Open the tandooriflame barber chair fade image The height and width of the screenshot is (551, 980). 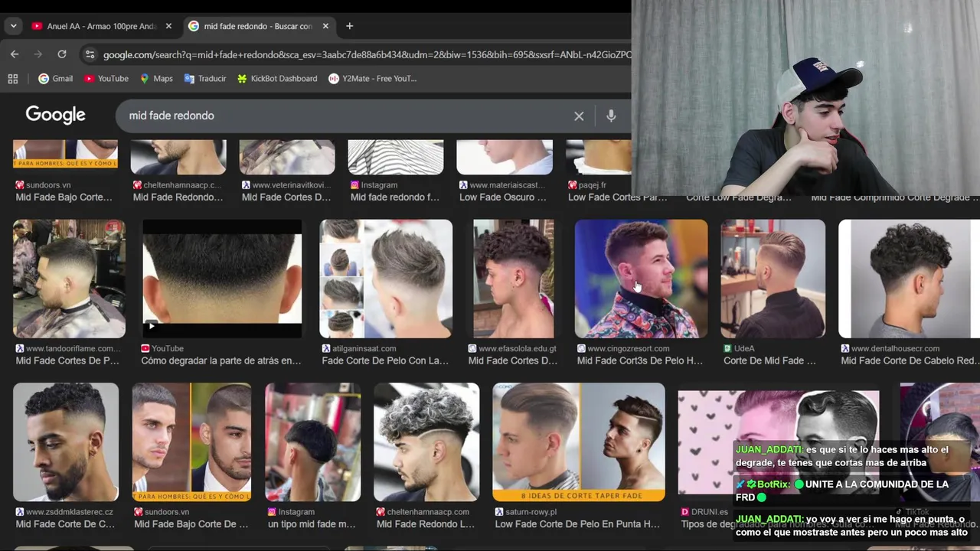(69, 279)
